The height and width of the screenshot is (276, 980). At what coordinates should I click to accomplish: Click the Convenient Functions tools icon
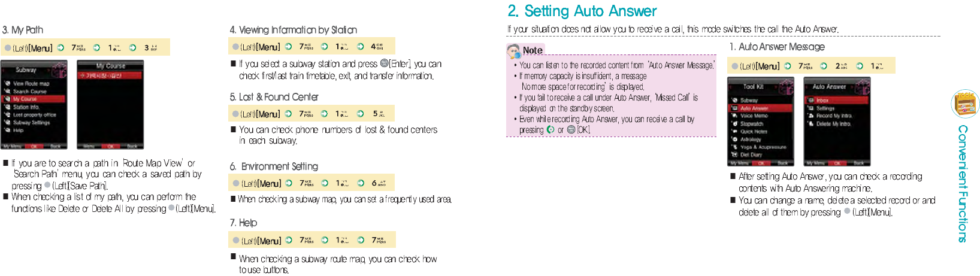[x=964, y=104]
